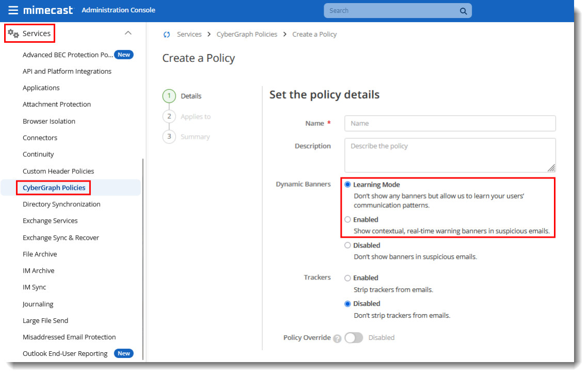
Task: Click Create a Policy breadcrumb
Action: pos(314,35)
